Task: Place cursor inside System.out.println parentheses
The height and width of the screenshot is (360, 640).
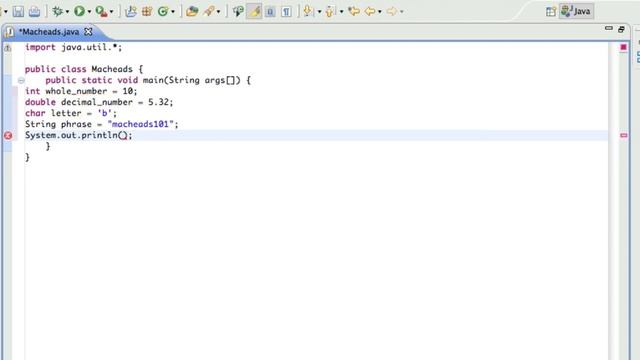Action: point(123,135)
